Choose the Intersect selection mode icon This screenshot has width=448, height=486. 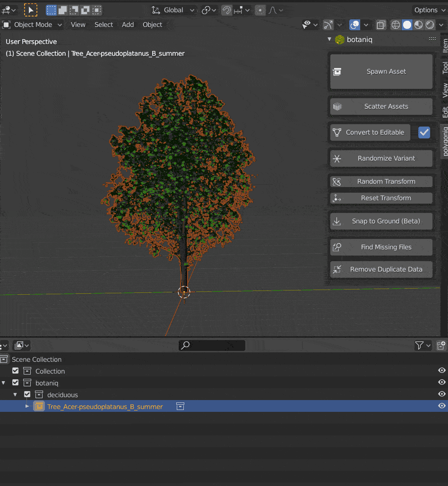pos(97,10)
